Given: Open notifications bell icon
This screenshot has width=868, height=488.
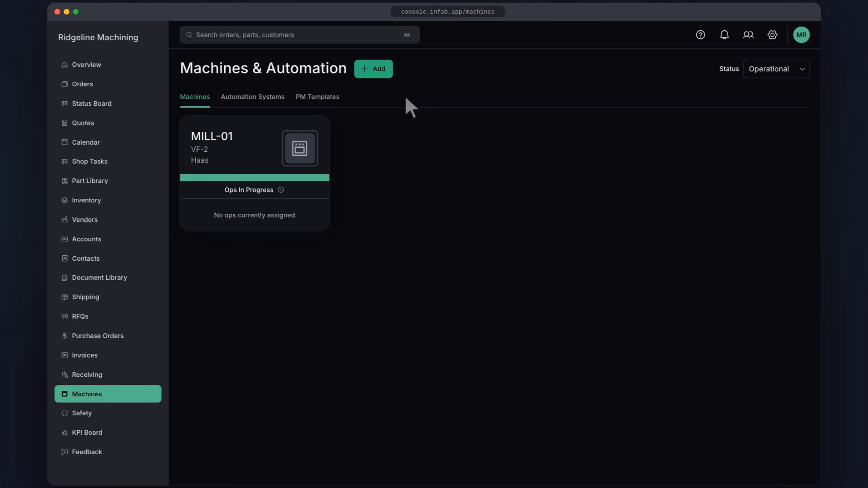Looking at the screenshot, I should click(724, 35).
